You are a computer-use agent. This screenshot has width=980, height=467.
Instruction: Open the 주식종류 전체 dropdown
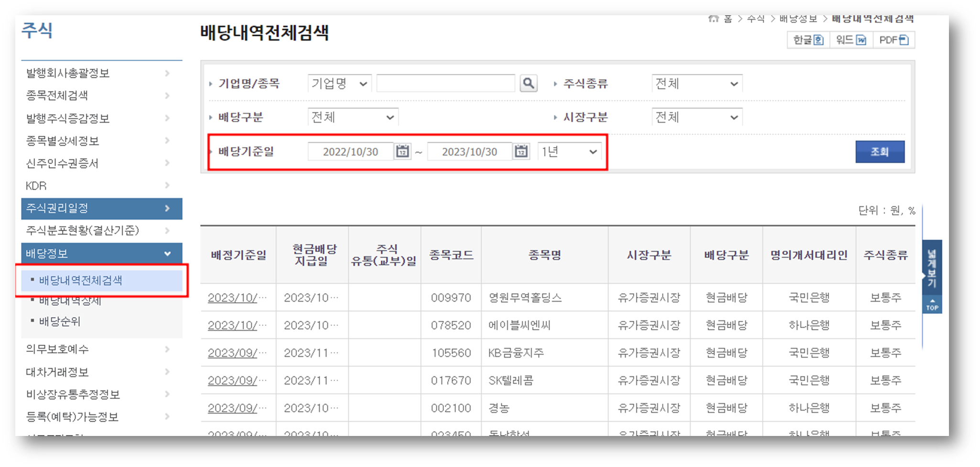(x=697, y=84)
